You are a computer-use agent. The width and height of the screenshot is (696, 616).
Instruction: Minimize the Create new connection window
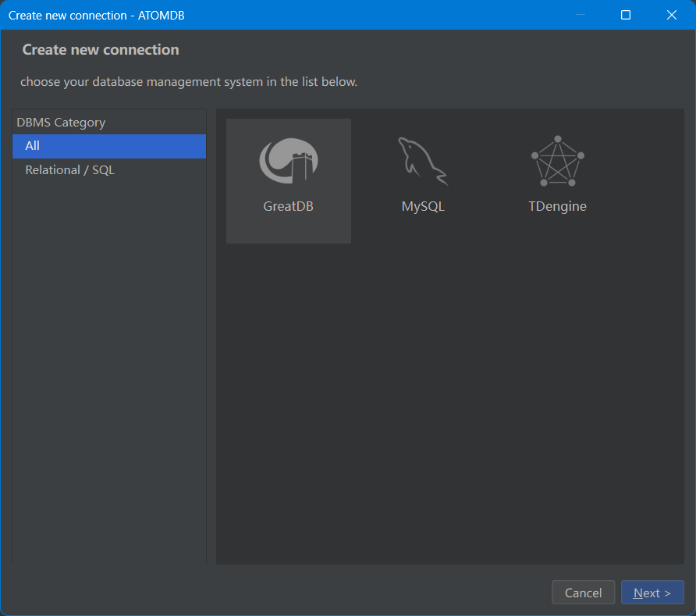[x=580, y=15]
